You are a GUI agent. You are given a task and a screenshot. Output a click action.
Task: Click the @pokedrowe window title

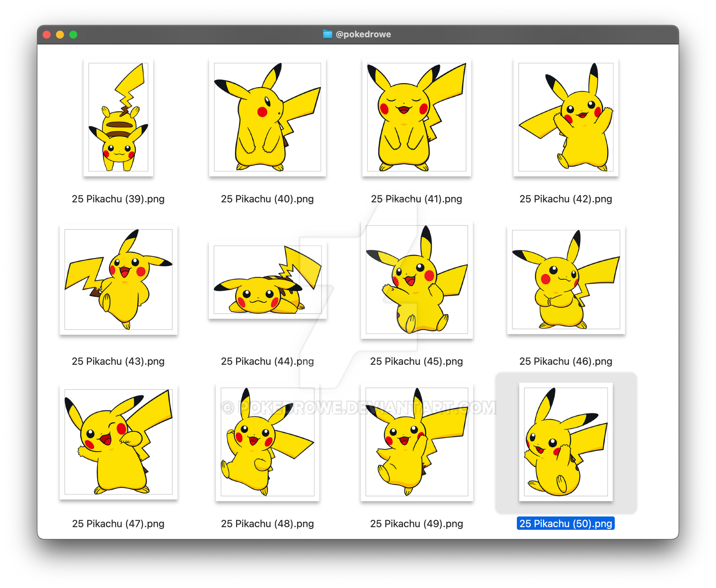[363, 34]
